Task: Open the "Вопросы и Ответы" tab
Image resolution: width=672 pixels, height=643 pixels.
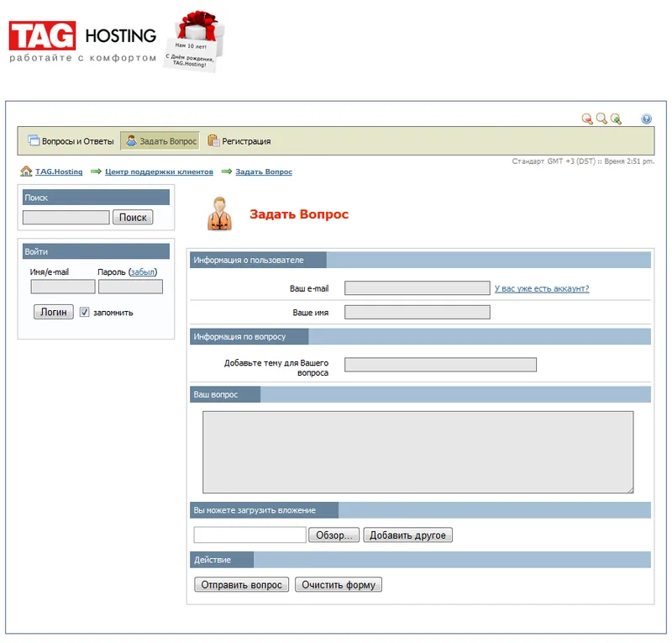Action: tap(71, 140)
